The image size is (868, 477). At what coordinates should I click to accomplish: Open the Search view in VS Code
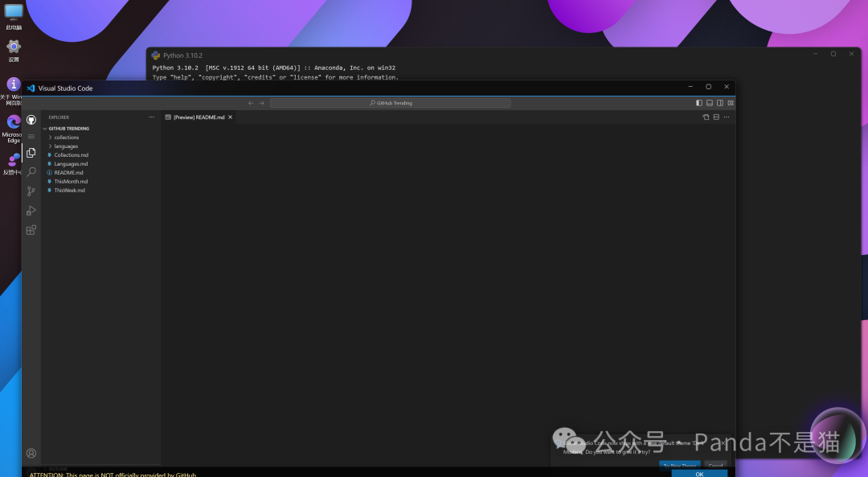click(x=31, y=172)
